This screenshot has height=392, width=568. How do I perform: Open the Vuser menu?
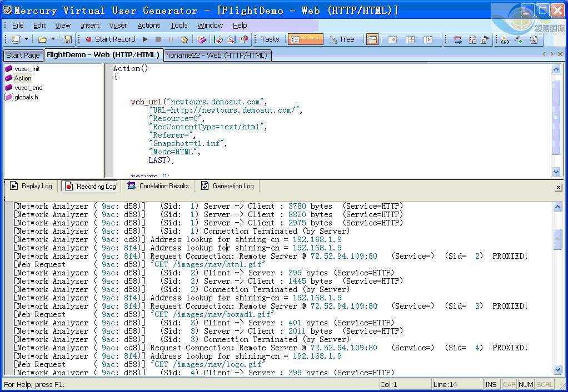(x=118, y=26)
